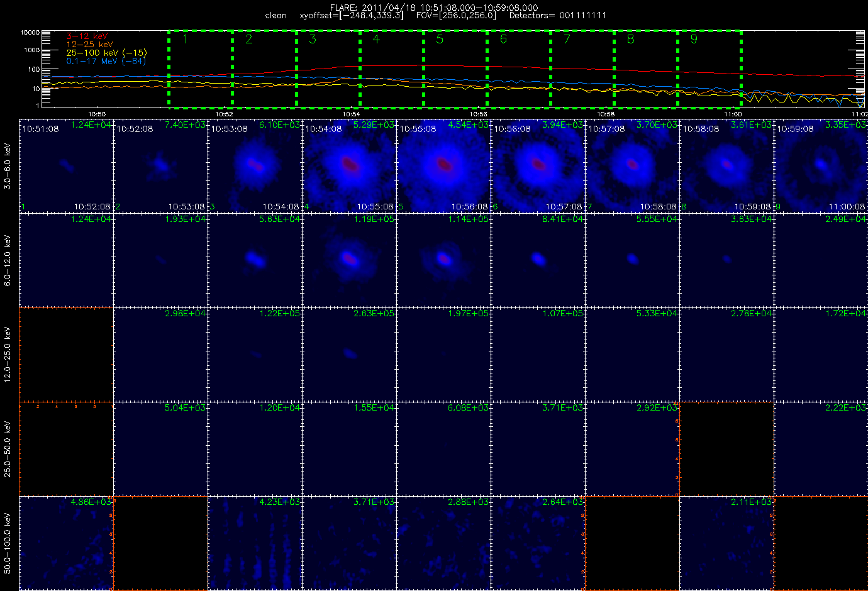Click the 'Detectors= 001111111' text
The image size is (868, 591).
tap(558, 15)
